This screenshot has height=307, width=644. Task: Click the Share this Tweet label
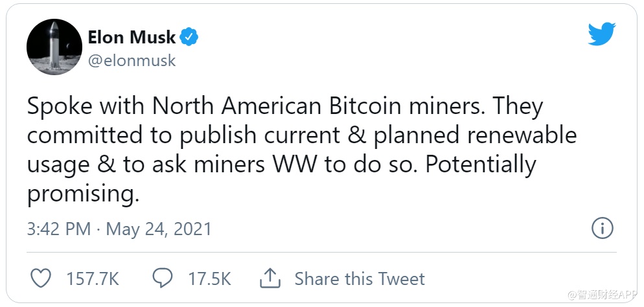[360, 279]
